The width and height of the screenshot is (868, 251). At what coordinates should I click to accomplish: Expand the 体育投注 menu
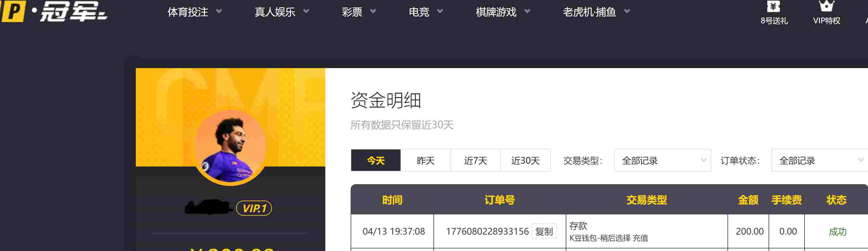195,12
